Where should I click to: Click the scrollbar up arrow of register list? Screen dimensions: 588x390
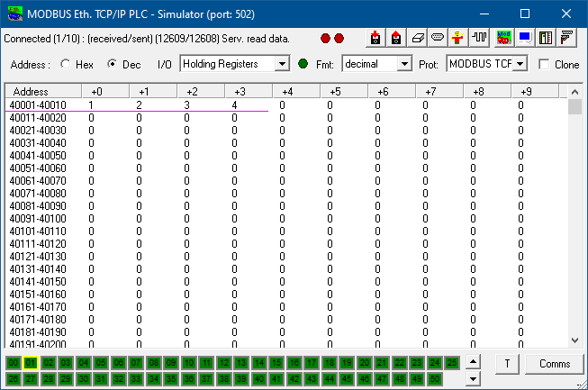coord(574,92)
